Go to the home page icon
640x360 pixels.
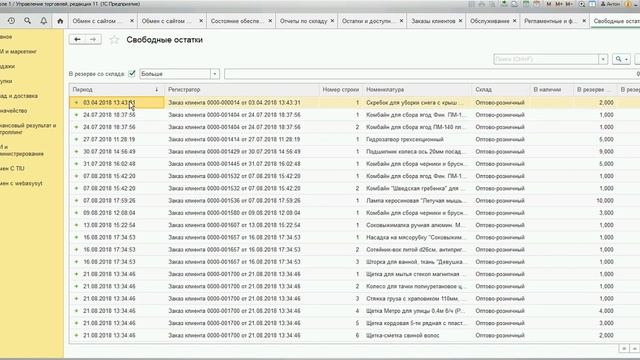(x=60, y=21)
